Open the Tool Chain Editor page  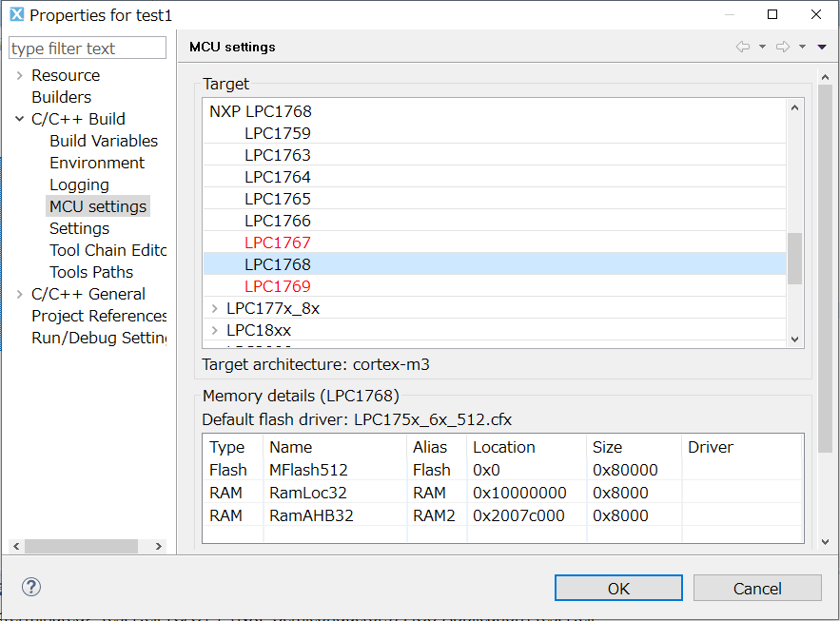[x=107, y=250]
